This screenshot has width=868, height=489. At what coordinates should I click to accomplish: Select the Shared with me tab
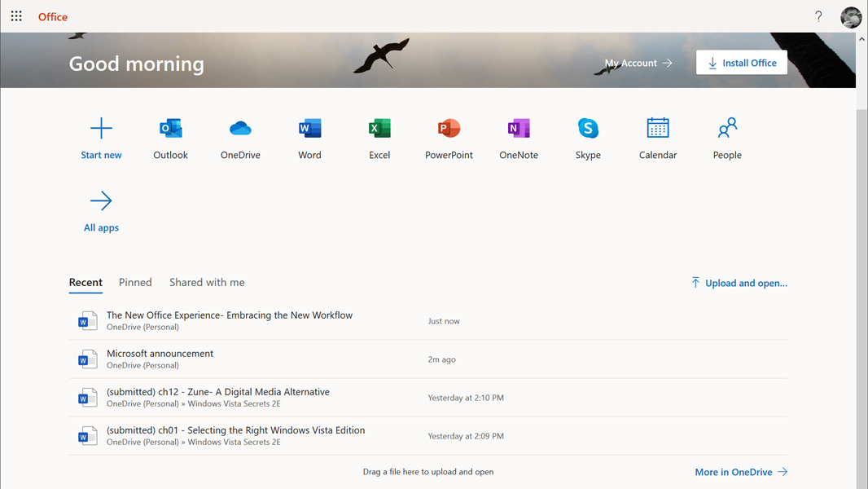tap(207, 282)
